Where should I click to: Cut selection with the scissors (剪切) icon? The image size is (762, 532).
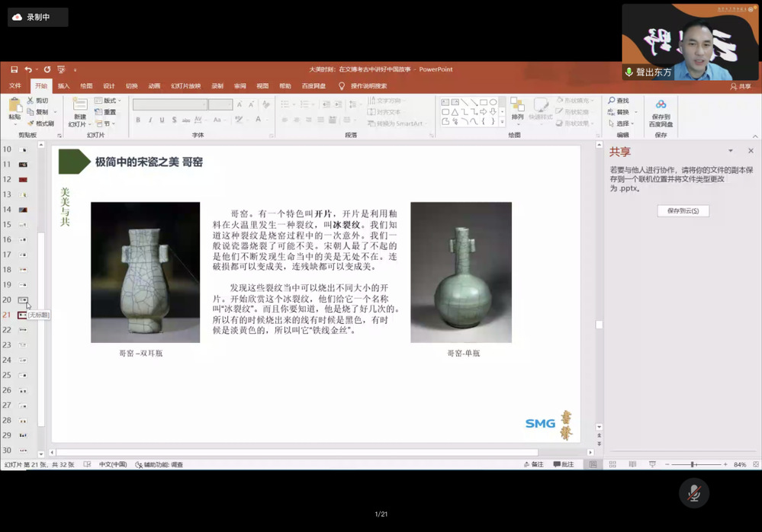pyautogui.click(x=31, y=101)
